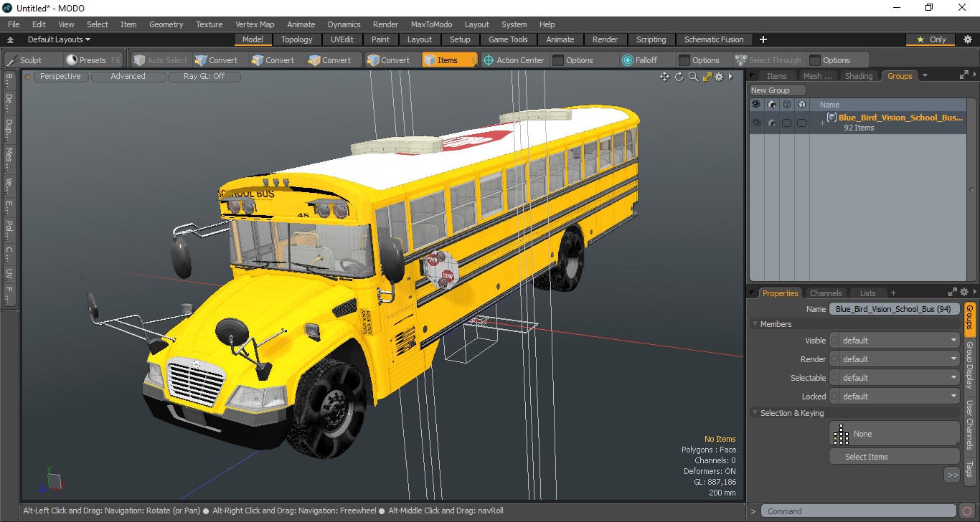The width and height of the screenshot is (980, 522).
Task: Open the Action Center menu
Action: pos(514,60)
